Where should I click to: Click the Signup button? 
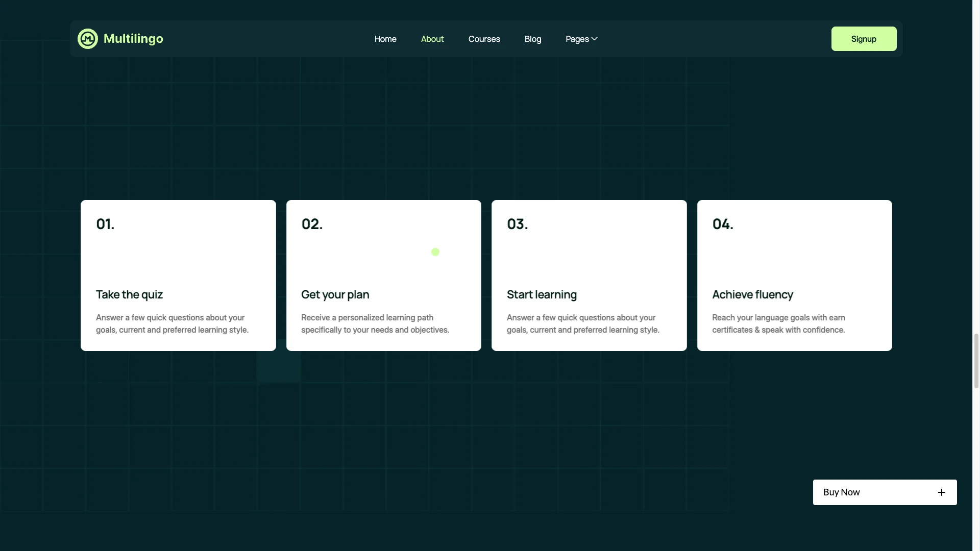pyautogui.click(x=863, y=38)
